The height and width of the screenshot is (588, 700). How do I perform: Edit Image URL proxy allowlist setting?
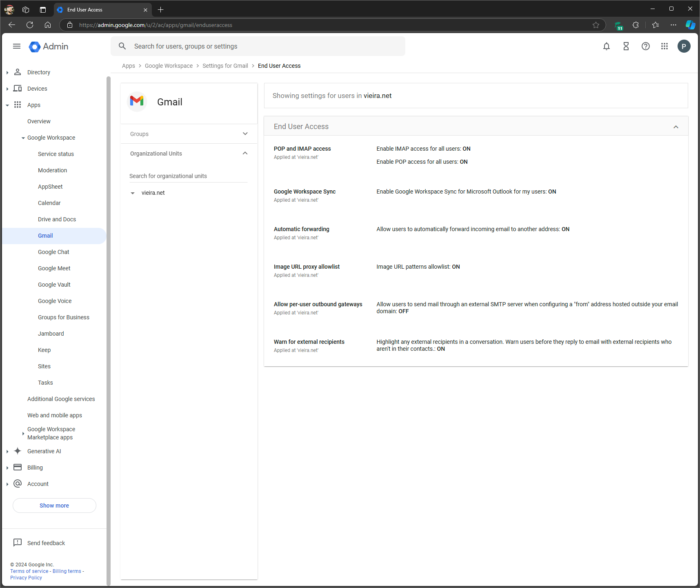click(476, 270)
